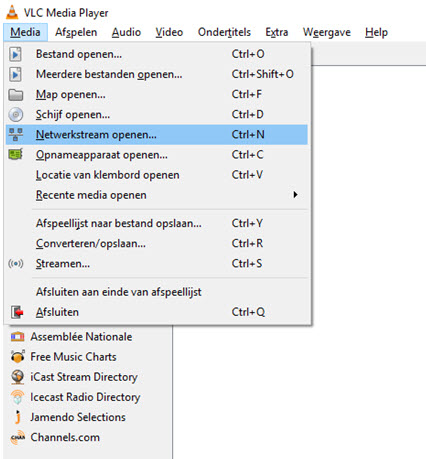This screenshot has height=459, width=426.
Task: Click the Meerdere bestanden openen icon
Action: [15, 74]
